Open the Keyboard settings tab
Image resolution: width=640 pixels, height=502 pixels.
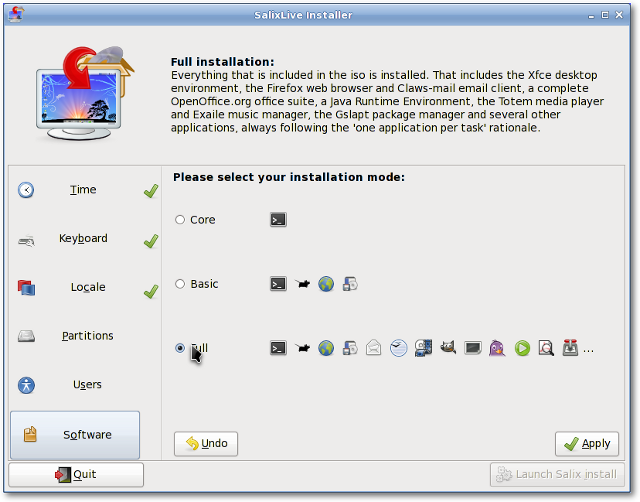pyautogui.click(x=84, y=239)
